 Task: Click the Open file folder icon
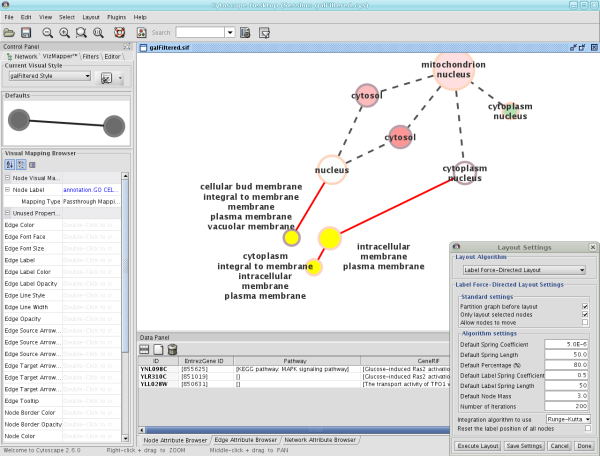10,33
